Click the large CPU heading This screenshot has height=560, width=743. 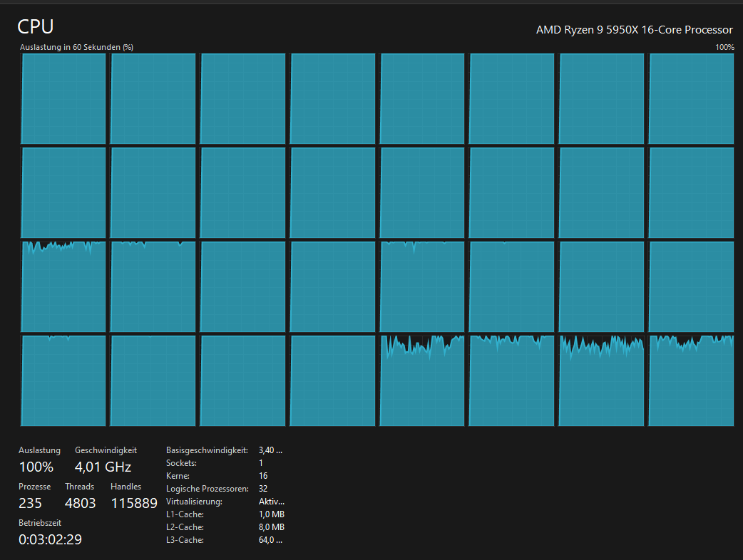click(36, 27)
